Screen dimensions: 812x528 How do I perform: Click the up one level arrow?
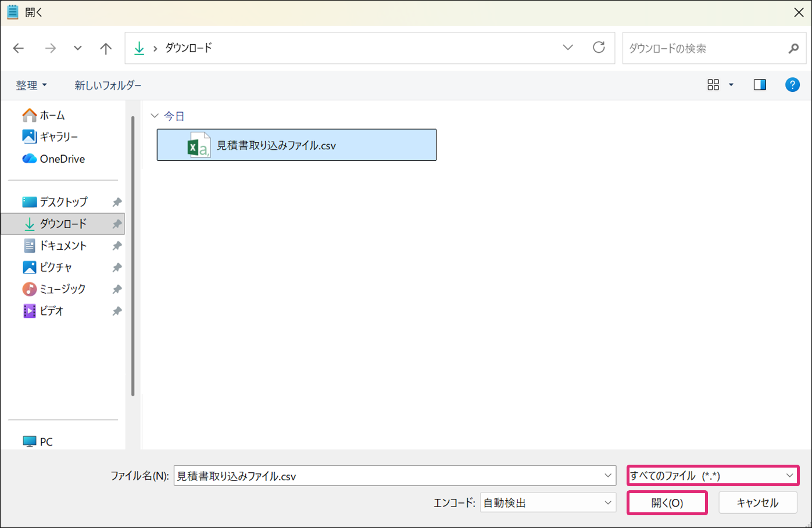point(105,48)
